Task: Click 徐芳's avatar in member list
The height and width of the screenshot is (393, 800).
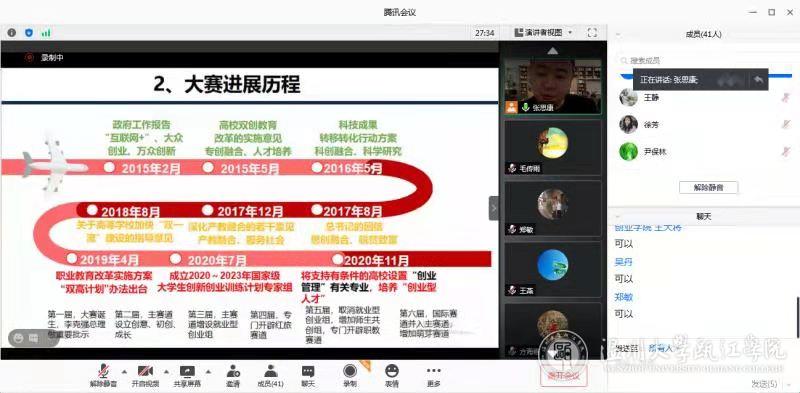Action: [x=629, y=124]
